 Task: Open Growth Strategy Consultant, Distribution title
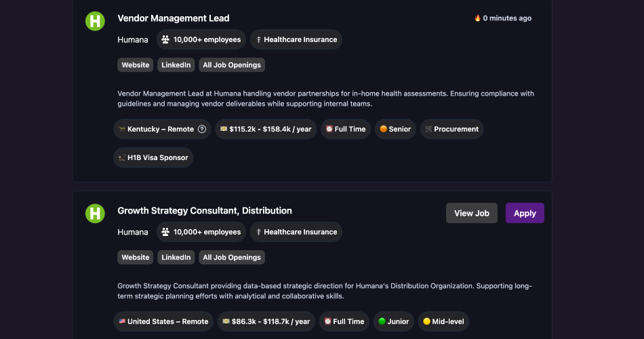pyautogui.click(x=205, y=211)
